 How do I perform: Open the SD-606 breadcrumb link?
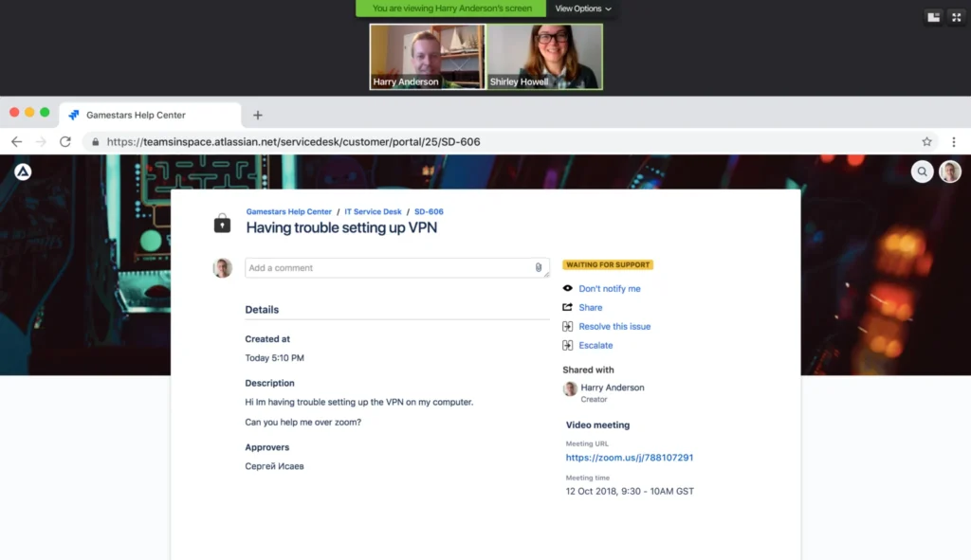[429, 211]
